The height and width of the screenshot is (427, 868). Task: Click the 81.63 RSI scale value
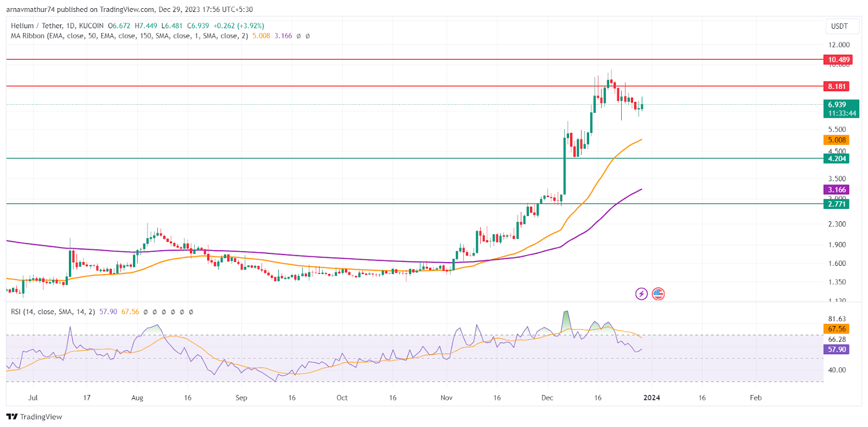tap(837, 319)
